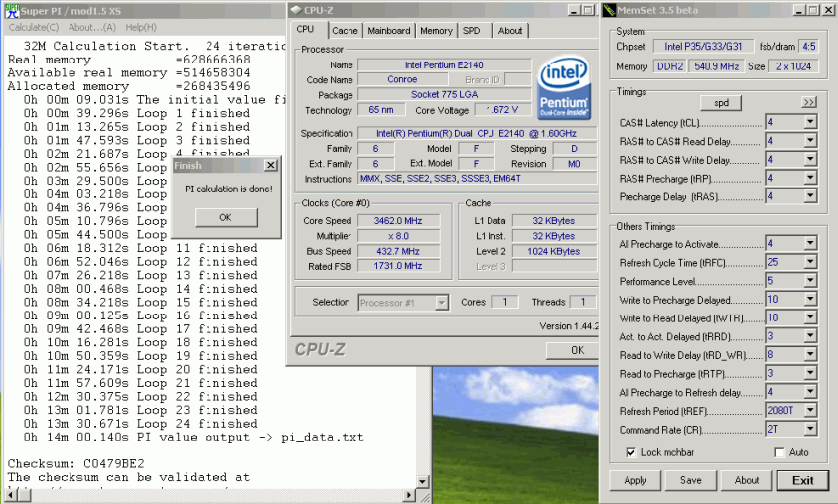Switch to the Memory tab in CPU-Z
838x504 pixels.
[436, 31]
